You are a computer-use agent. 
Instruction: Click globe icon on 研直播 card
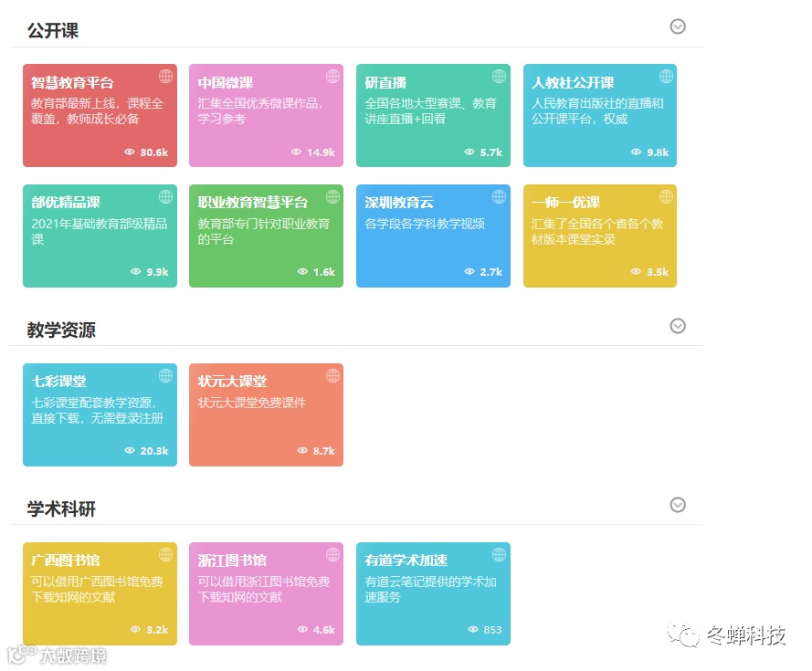[500, 76]
